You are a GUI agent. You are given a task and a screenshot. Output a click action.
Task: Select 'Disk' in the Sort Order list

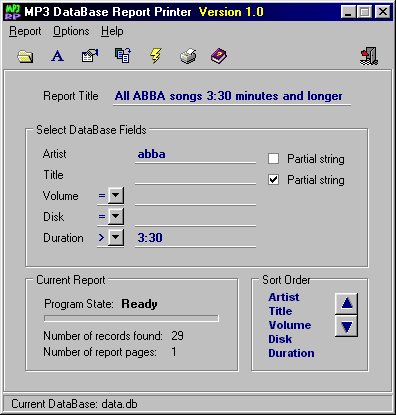point(280,339)
